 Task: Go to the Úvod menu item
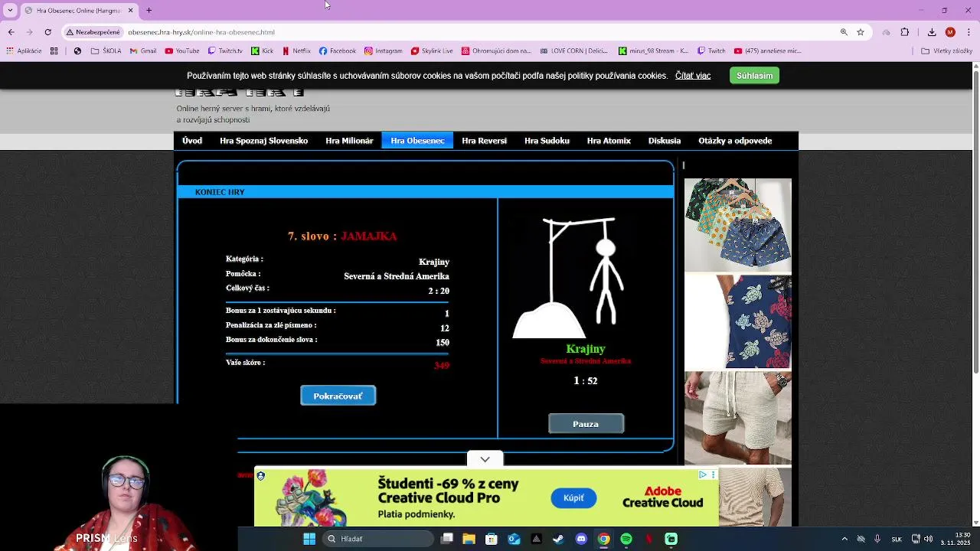tap(192, 141)
